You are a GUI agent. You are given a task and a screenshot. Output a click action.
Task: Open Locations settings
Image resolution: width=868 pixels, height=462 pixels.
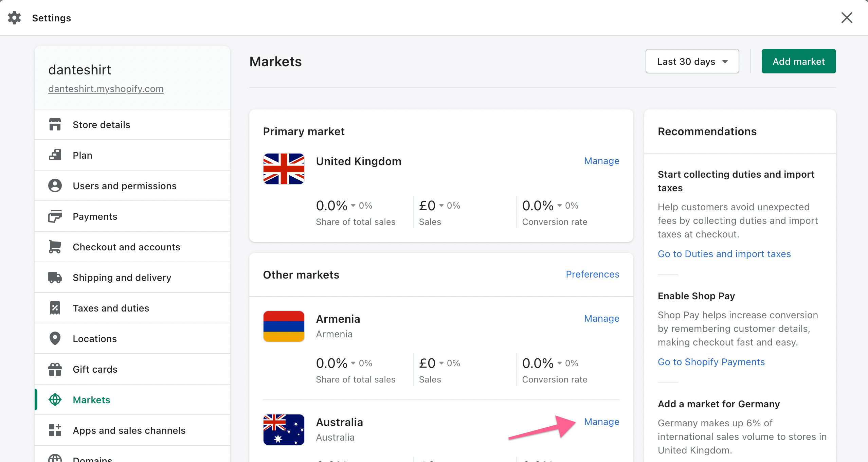point(132,338)
